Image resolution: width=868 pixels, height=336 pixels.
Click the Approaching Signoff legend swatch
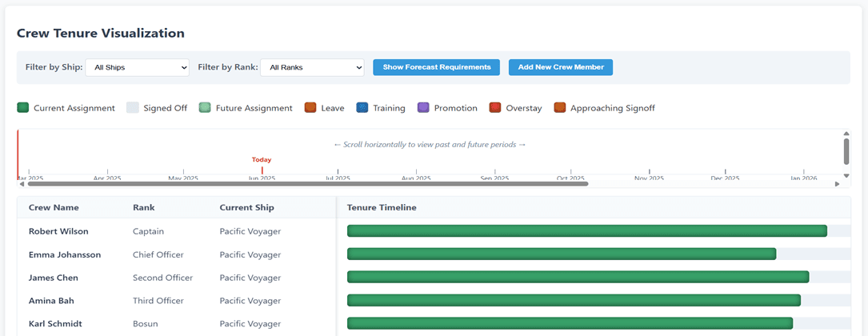coord(560,108)
